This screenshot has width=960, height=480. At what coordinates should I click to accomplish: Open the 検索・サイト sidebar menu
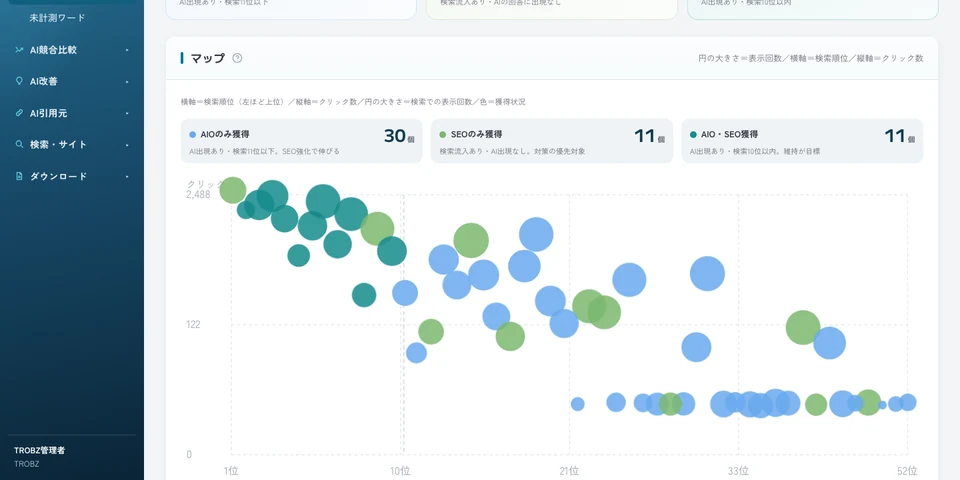[x=72, y=144]
